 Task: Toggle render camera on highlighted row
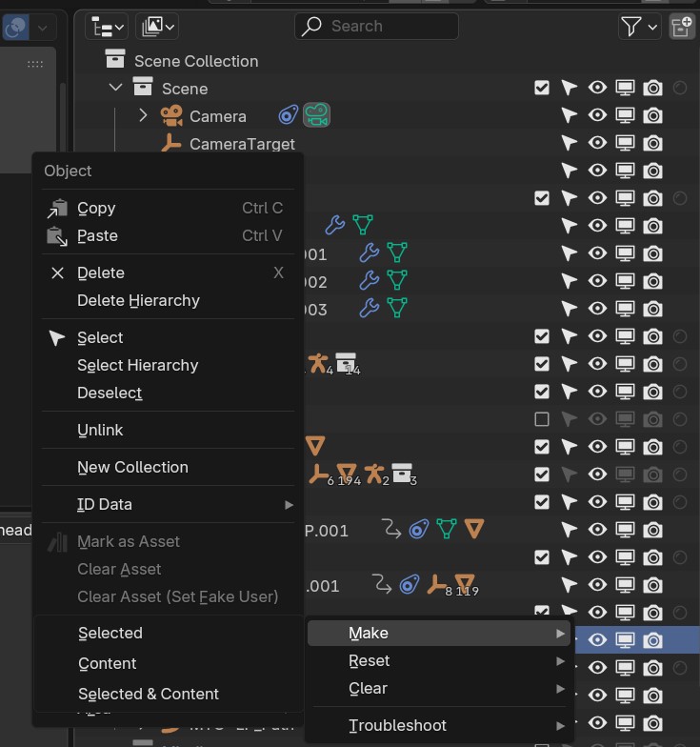[x=652, y=640]
